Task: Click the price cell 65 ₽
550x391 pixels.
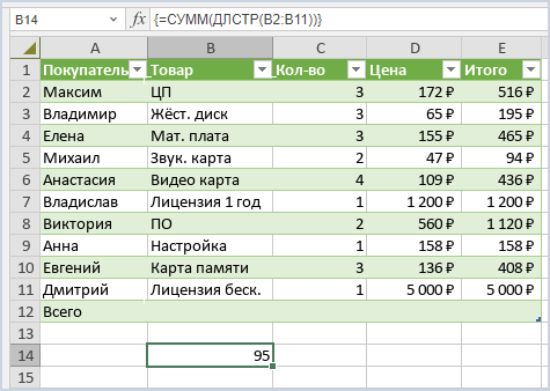Action: click(x=414, y=114)
